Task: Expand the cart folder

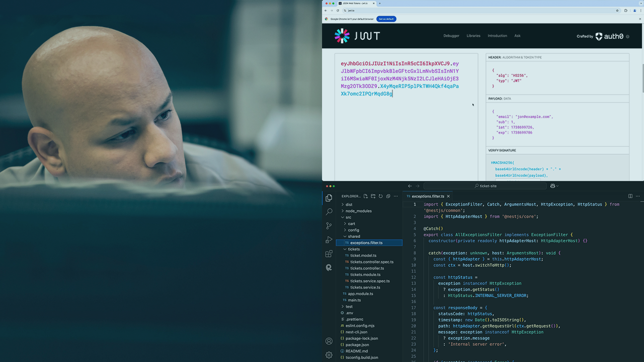Action: [351, 224]
